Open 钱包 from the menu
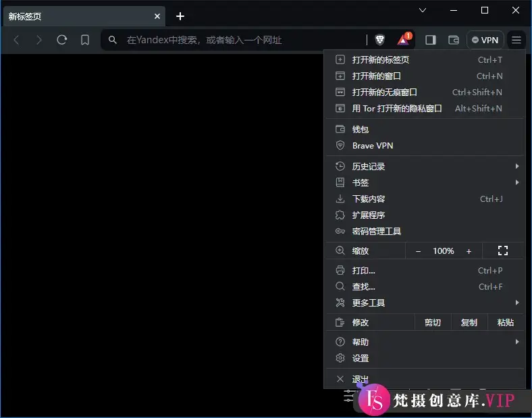Image resolution: width=532 pixels, height=418 pixels. pos(425,129)
